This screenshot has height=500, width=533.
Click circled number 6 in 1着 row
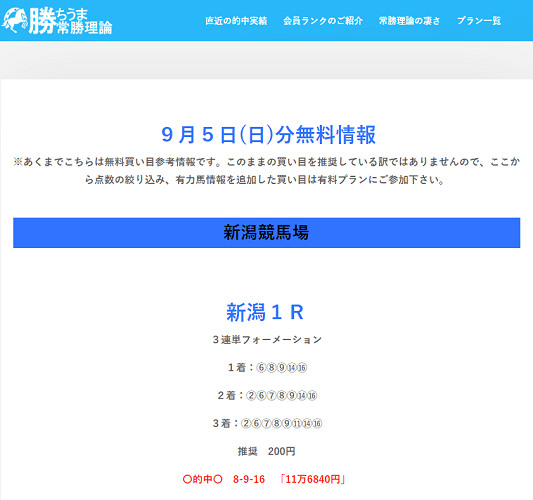pyautogui.click(x=261, y=368)
